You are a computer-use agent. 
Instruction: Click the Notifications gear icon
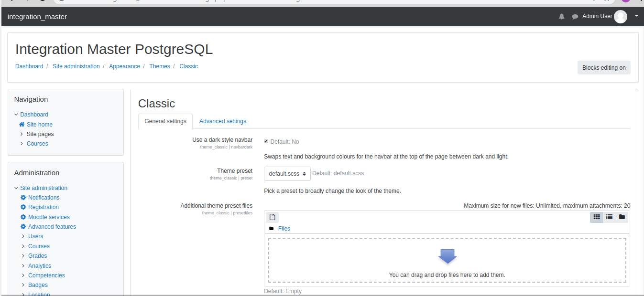[23, 198]
